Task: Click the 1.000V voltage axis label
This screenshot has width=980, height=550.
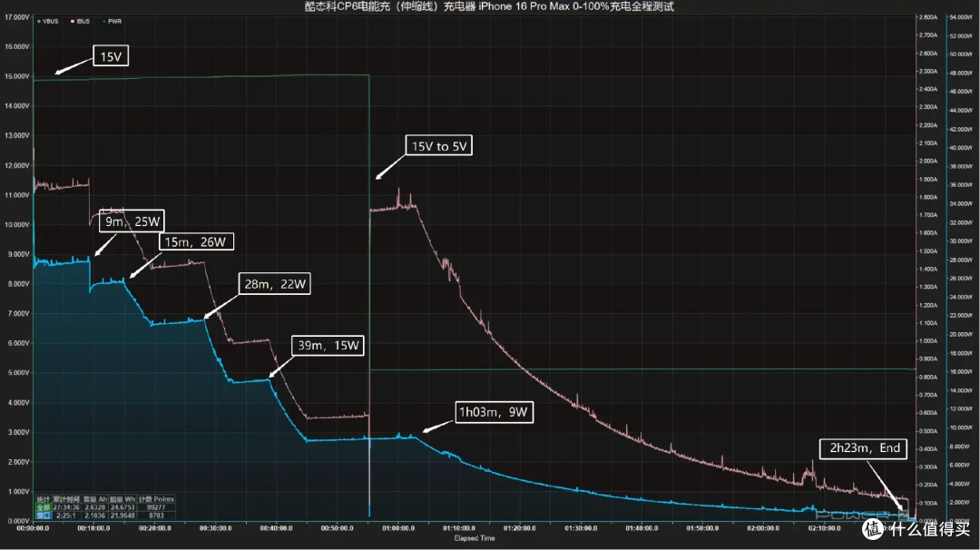Action: (18, 491)
